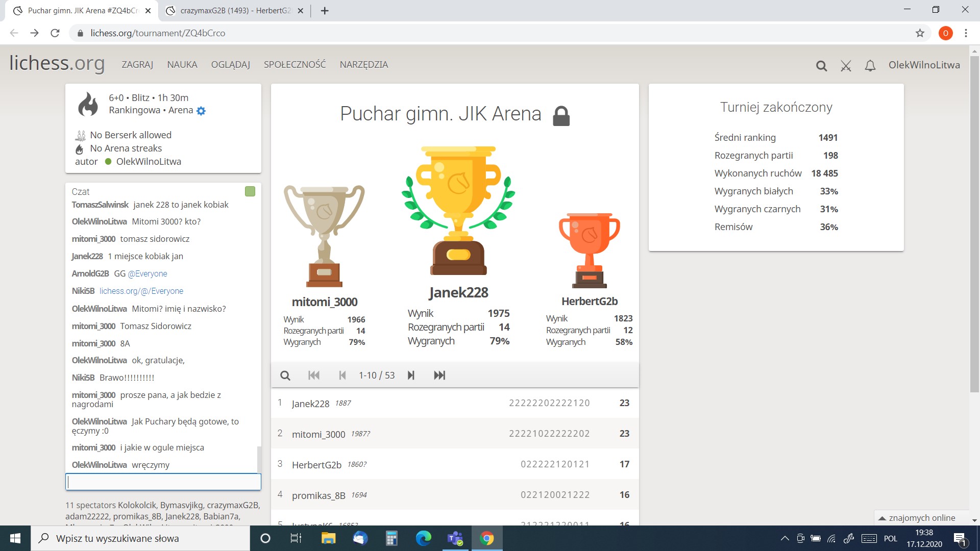Click the @Everyone mention in ArnoldG2B message

[x=148, y=273]
